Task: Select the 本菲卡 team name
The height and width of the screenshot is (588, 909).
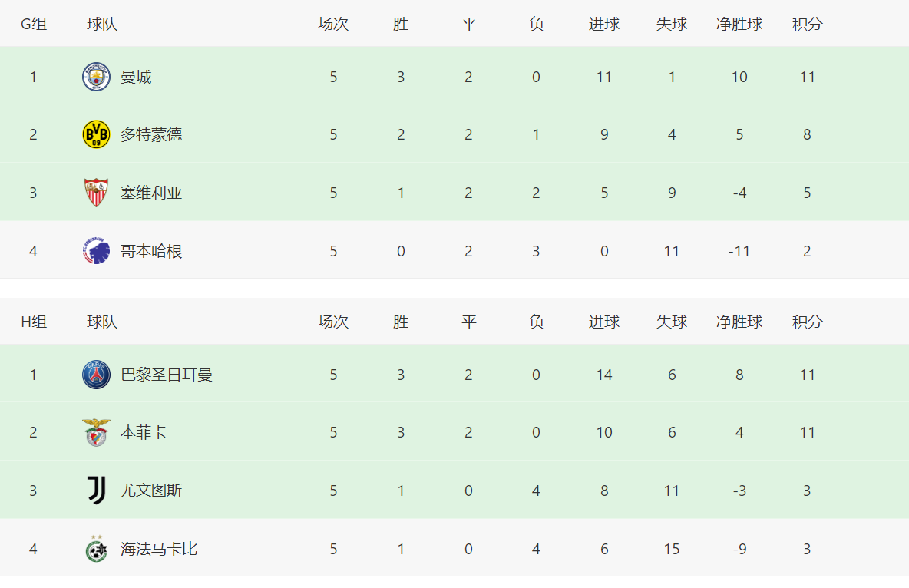Action: tap(144, 433)
